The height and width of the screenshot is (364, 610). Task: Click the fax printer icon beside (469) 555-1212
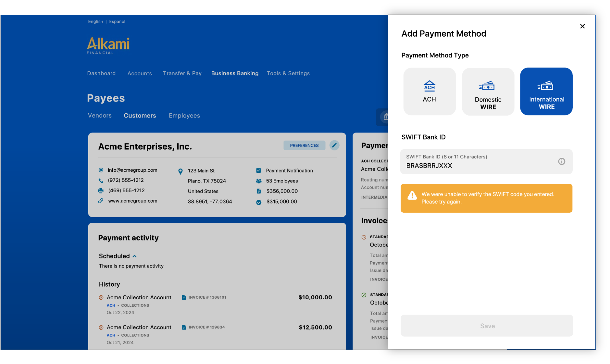coord(101,191)
